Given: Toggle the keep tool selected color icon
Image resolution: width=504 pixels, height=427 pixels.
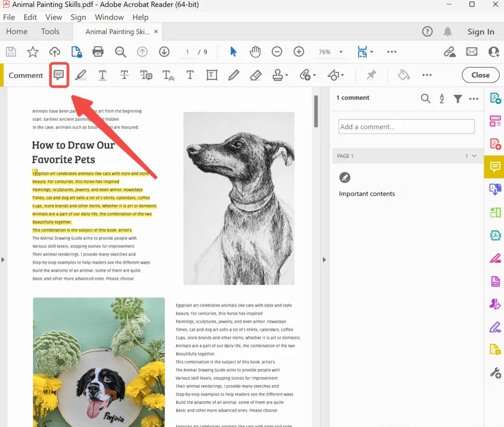Looking at the screenshot, I should pyautogui.click(x=403, y=75).
